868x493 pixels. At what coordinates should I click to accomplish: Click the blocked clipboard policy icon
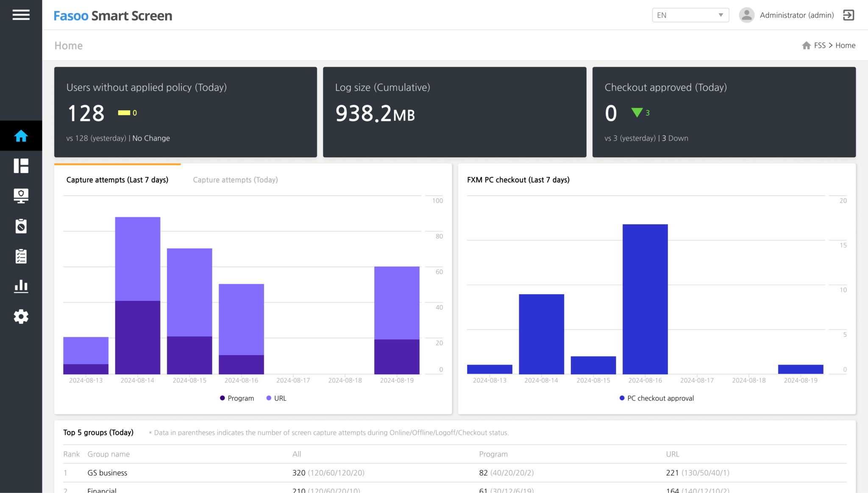[x=21, y=226]
